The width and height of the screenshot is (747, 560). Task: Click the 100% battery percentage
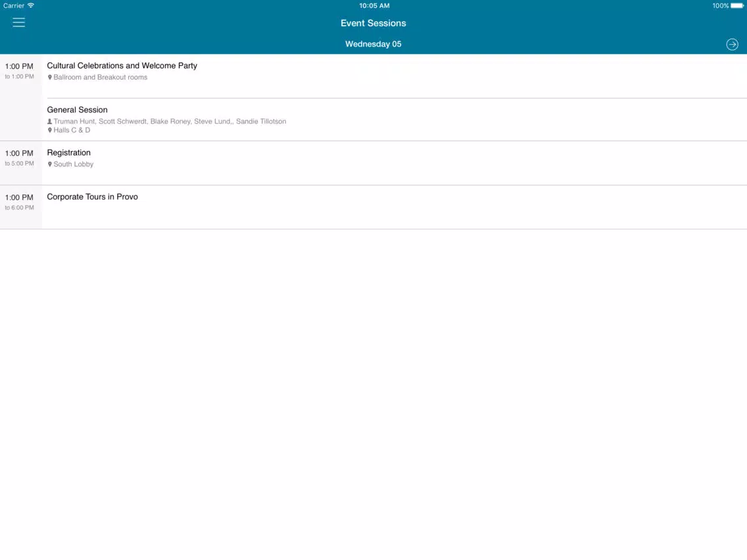tap(720, 6)
